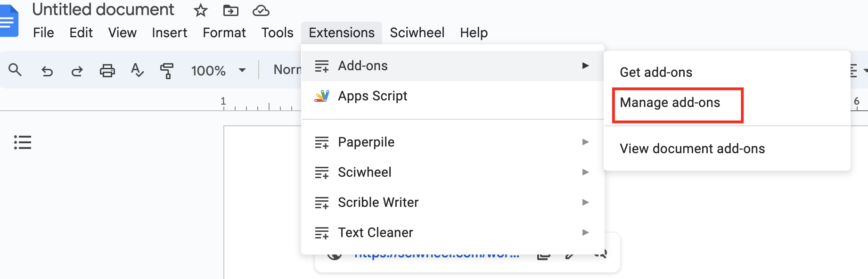Viewport: 868px width, 279px height.
Task: Click the Google Docs home icon
Action: [8, 21]
